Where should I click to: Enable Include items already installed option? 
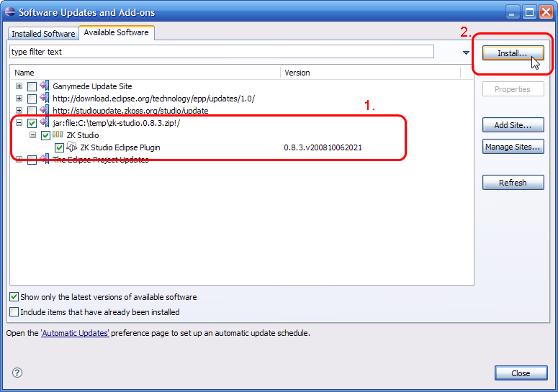(14, 311)
